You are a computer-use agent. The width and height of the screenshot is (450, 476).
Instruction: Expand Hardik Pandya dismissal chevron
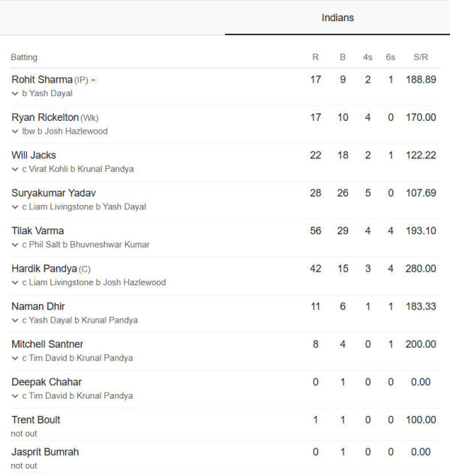coord(15,282)
